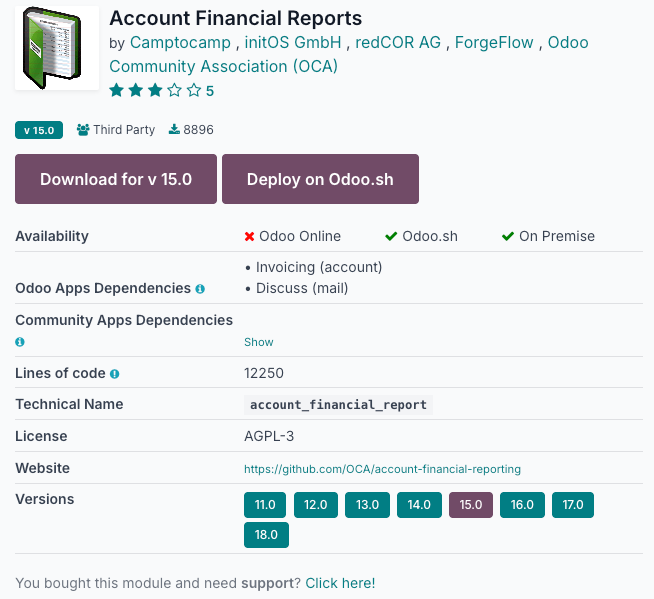The width and height of the screenshot is (654, 599).
Task: Open the initOS GmbH author link
Action: click(x=293, y=43)
